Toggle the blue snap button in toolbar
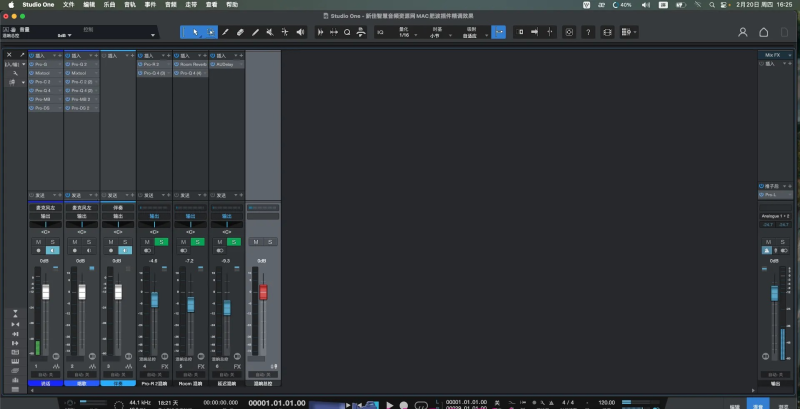 click(498, 32)
